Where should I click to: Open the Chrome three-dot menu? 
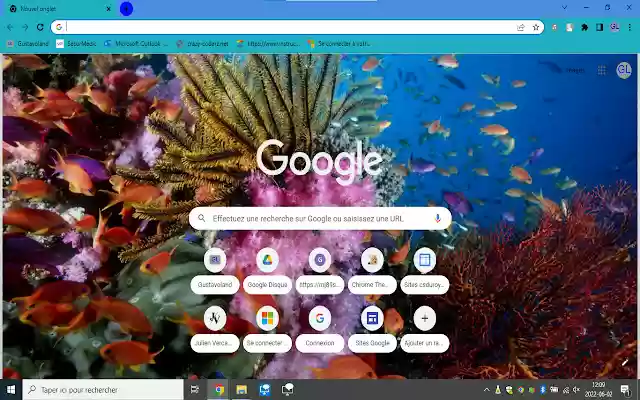(630, 27)
